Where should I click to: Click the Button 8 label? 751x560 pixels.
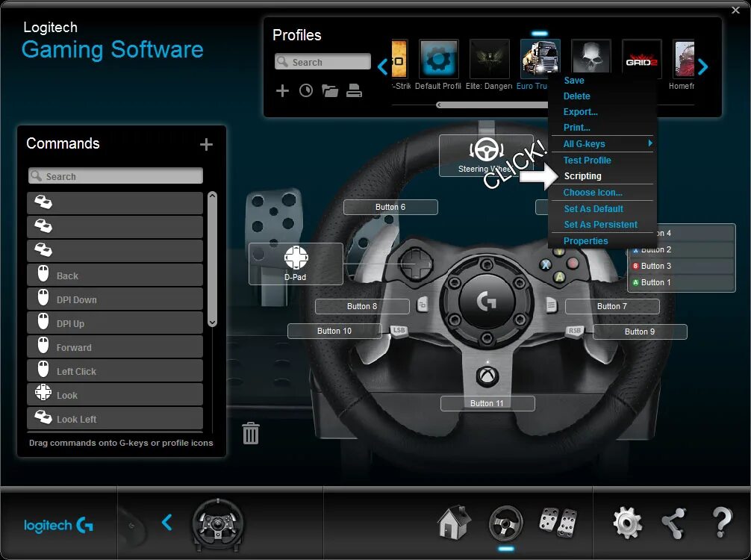point(362,307)
